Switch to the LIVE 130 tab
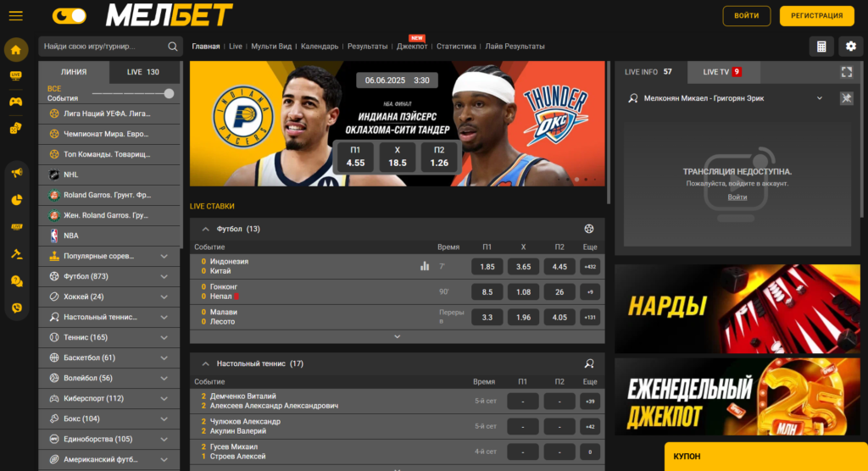The width and height of the screenshot is (868, 471). (x=143, y=72)
